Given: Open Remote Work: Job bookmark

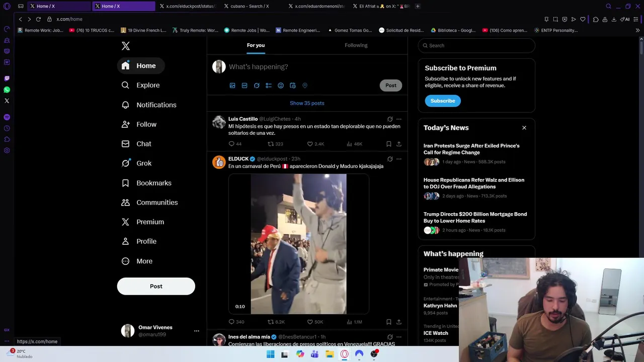Looking at the screenshot, I should 40,30.
